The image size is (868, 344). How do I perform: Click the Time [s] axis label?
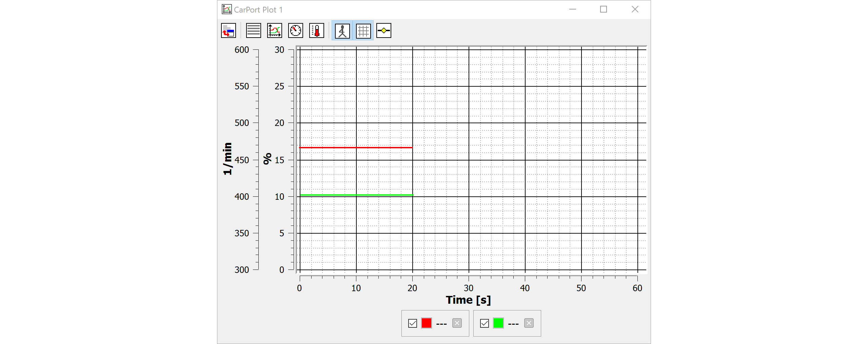click(468, 299)
